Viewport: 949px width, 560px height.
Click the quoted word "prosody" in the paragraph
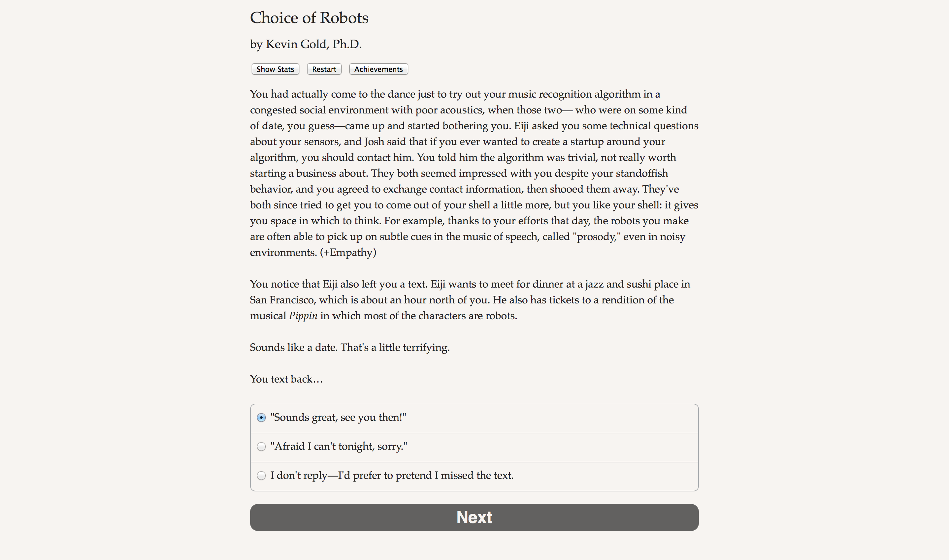click(x=597, y=236)
